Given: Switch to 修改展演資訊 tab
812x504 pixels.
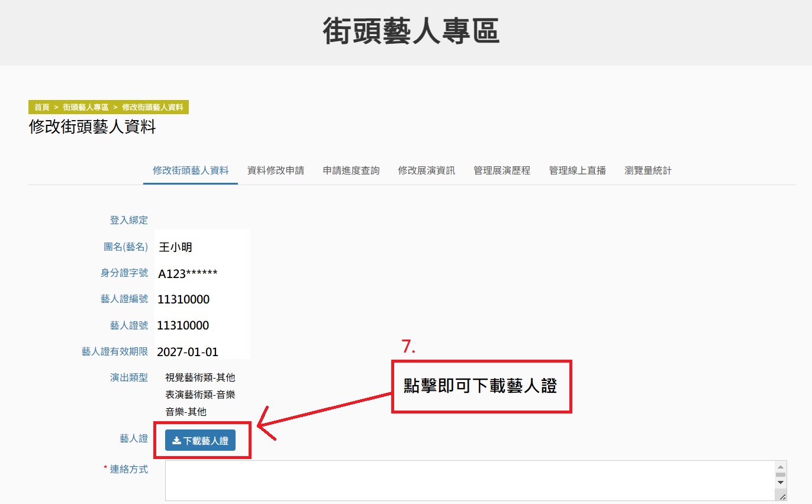Looking at the screenshot, I should point(427,170).
